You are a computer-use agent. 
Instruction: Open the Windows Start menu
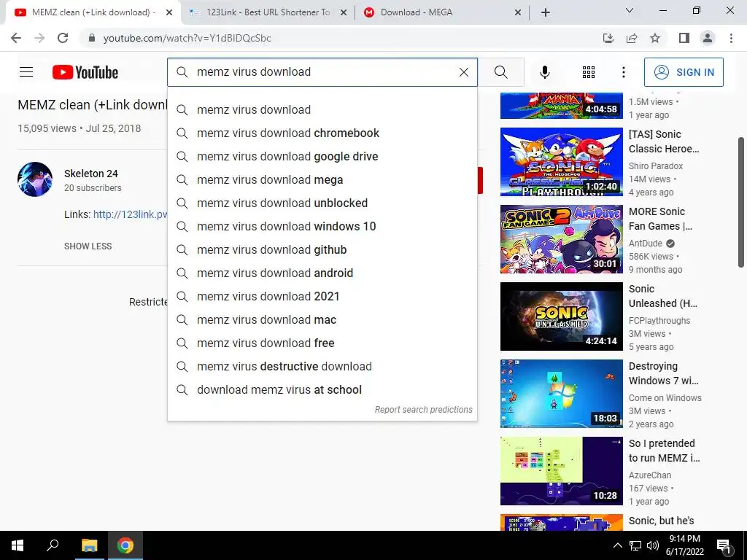(x=18, y=545)
